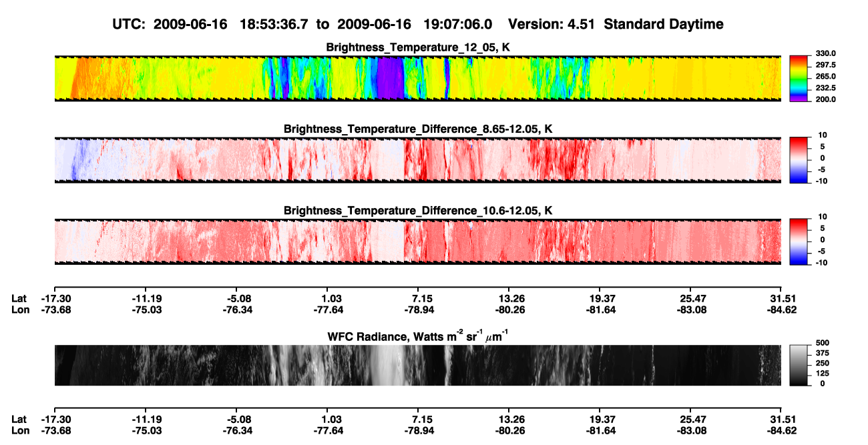Click latitude '-11.19' under the 10.6-12.05 panel
The width and height of the screenshot is (868, 445).
[x=146, y=298]
